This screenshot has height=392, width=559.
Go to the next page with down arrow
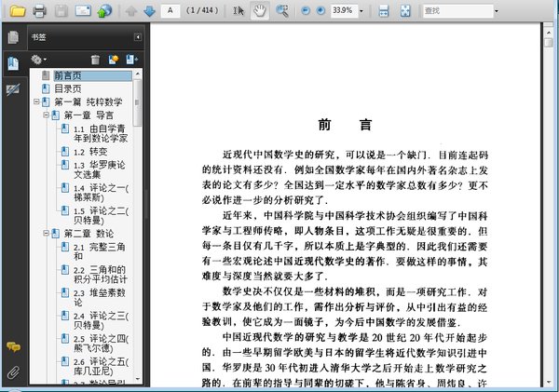149,11
